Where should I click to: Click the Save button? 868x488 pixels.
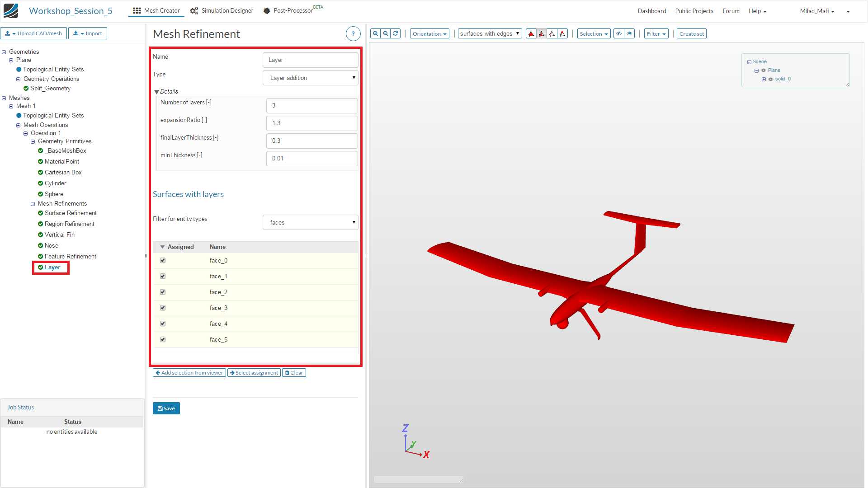(x=166, y=408)
